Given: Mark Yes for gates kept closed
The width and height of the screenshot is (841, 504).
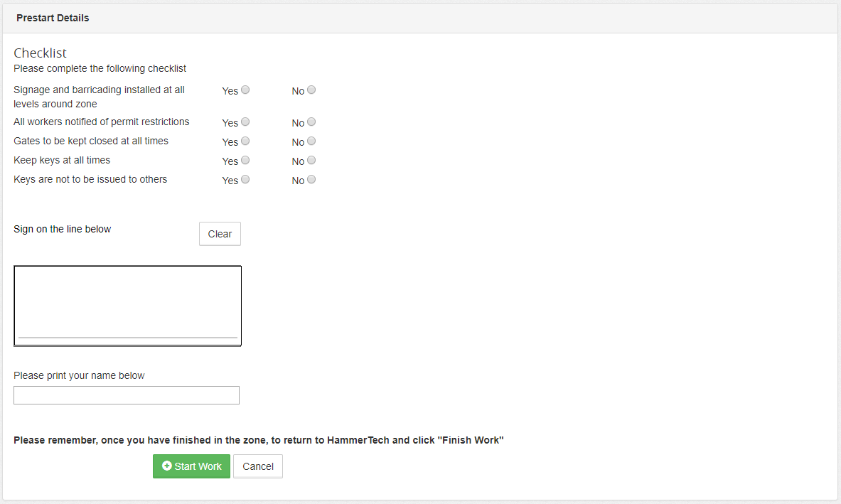Looking at the screenshot, I should click(245, 141).
